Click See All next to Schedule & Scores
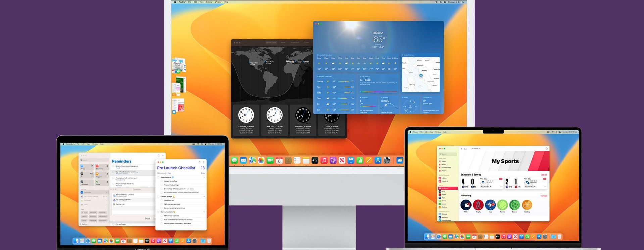This screenshot has height=250, width=644. [x=544, y=175]
